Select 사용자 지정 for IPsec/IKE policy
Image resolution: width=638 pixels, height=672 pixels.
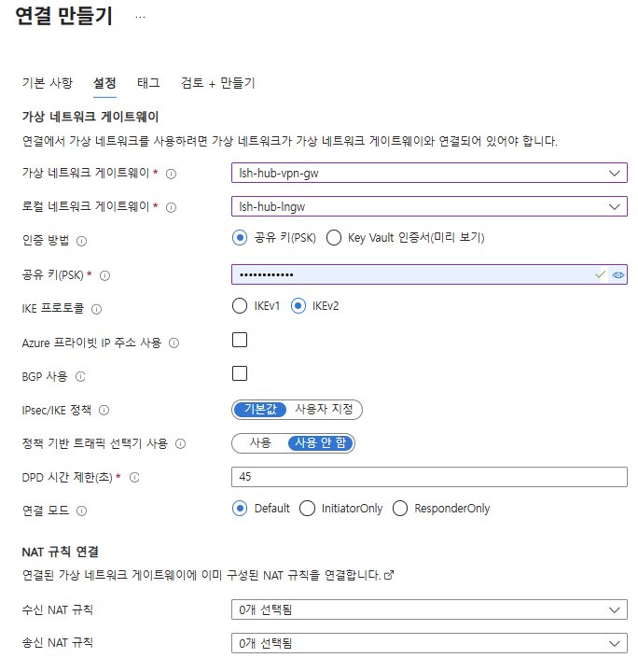click(324, 410)
